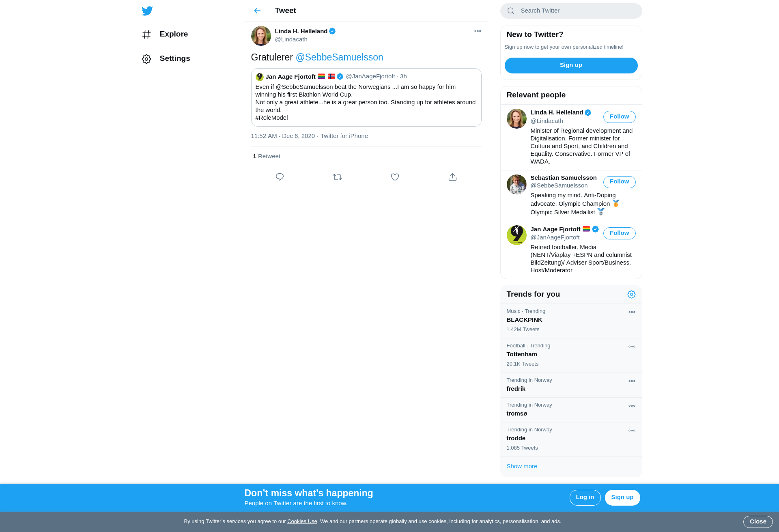Click the Twitter bird logo
The height and width of the screenshot is (532, 779).
[147, 11]
